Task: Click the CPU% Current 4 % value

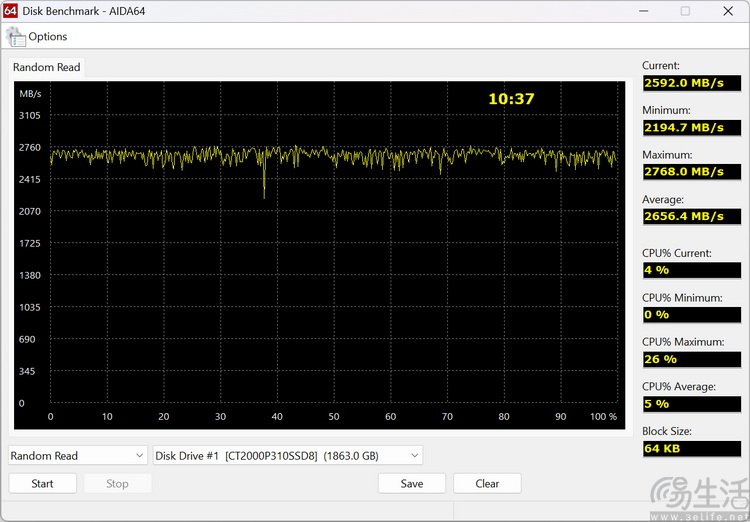Action: 692,270
